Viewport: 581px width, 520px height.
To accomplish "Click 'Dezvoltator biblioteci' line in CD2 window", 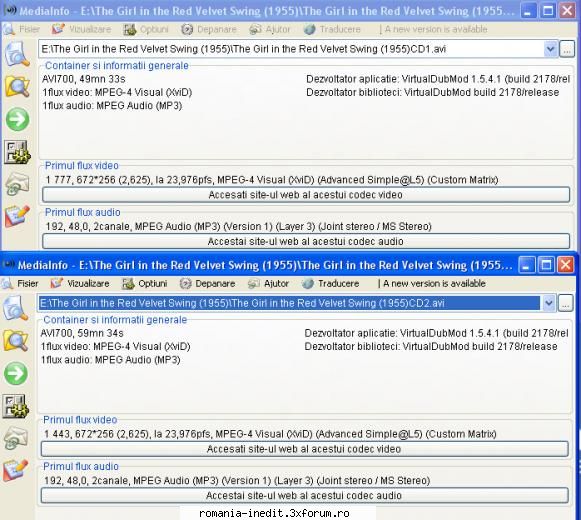I will [x=431, y=347].
